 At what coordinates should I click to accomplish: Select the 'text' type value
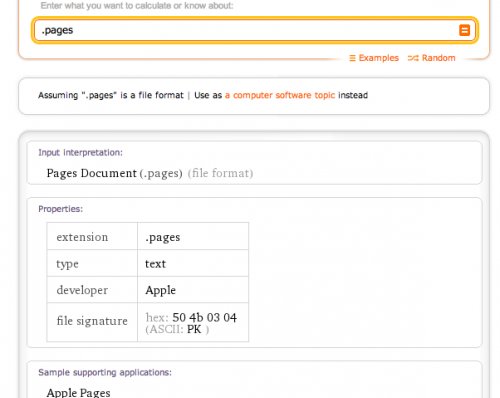pyautogui.click(x=155, y=264)
